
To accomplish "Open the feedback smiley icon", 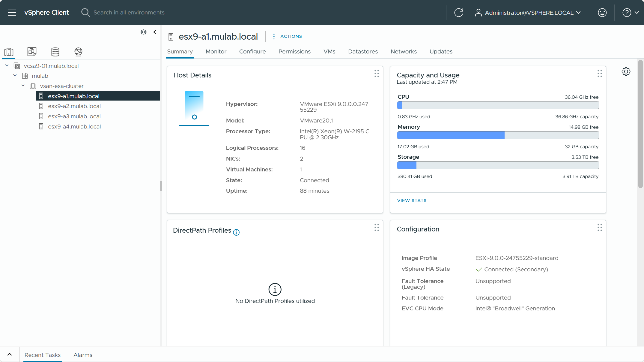I will click(x=602, y=13).
